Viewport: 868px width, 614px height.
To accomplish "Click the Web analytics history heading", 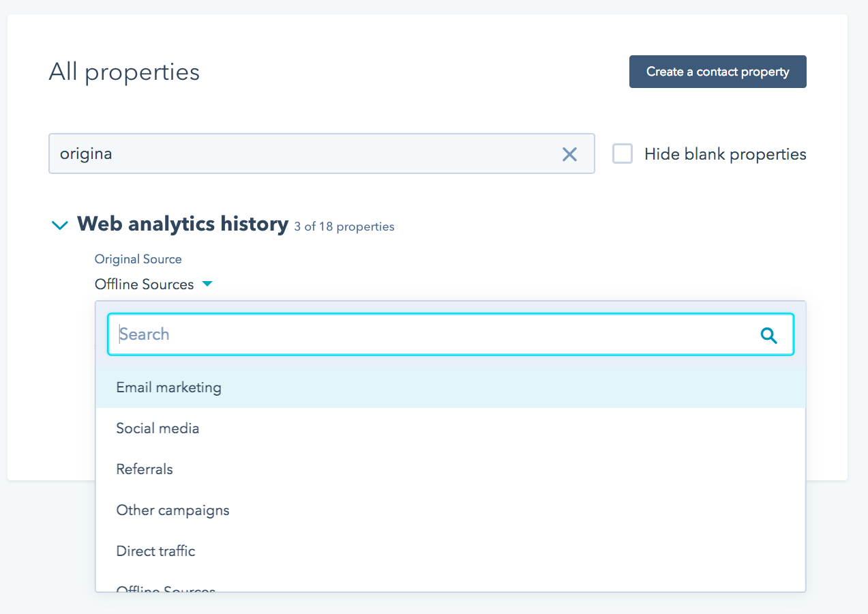I will [183, 224].
